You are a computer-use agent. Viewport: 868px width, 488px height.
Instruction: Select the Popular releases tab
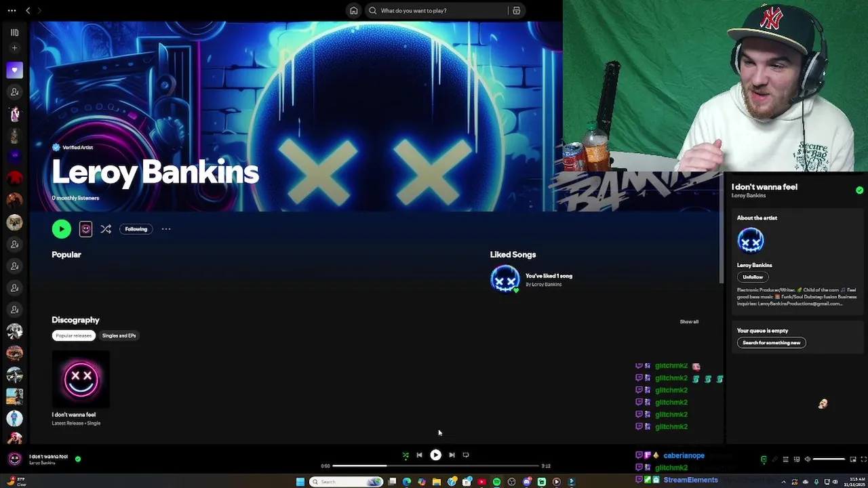pyautogui.click(x=73, y=335)
